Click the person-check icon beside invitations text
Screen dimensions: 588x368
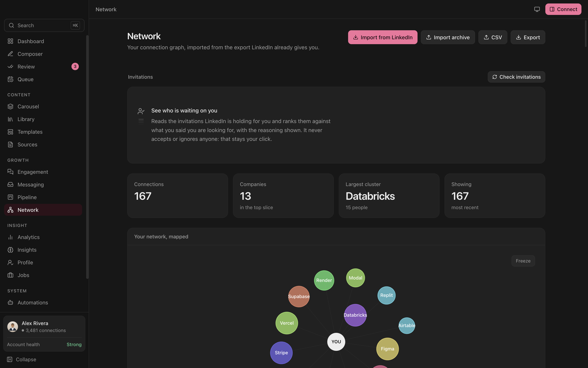[141, 111]
